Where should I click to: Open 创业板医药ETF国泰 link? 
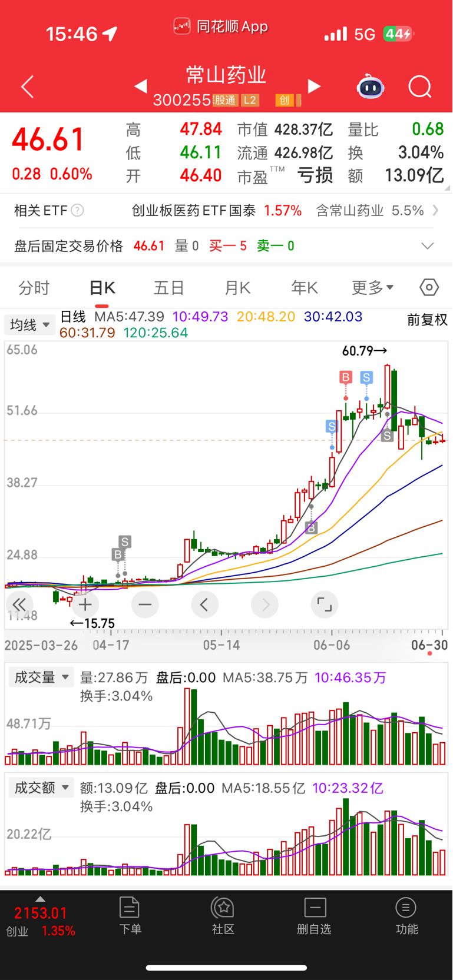[194, 210]
